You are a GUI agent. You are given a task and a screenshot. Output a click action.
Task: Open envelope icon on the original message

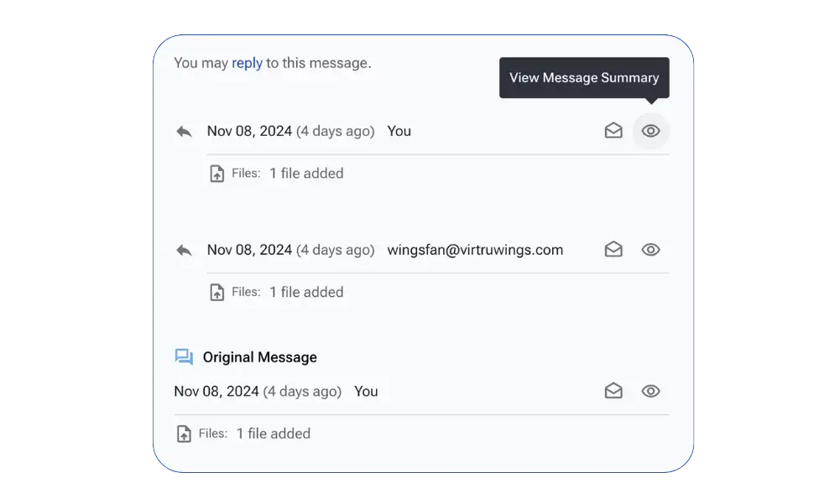coord(613,392)
